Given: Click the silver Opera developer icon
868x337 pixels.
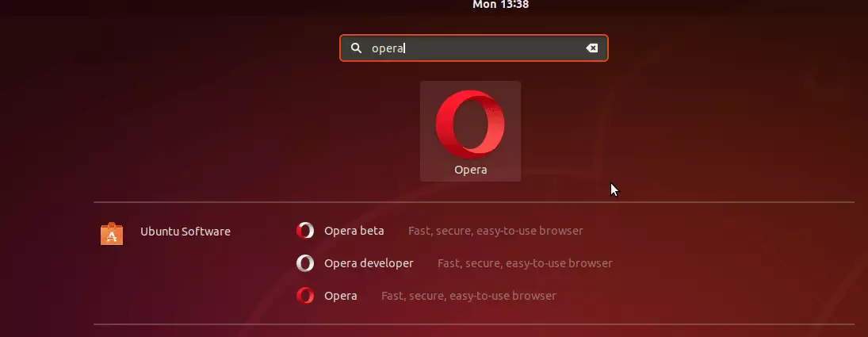Looking at the screenshot, I should [305, 263].
